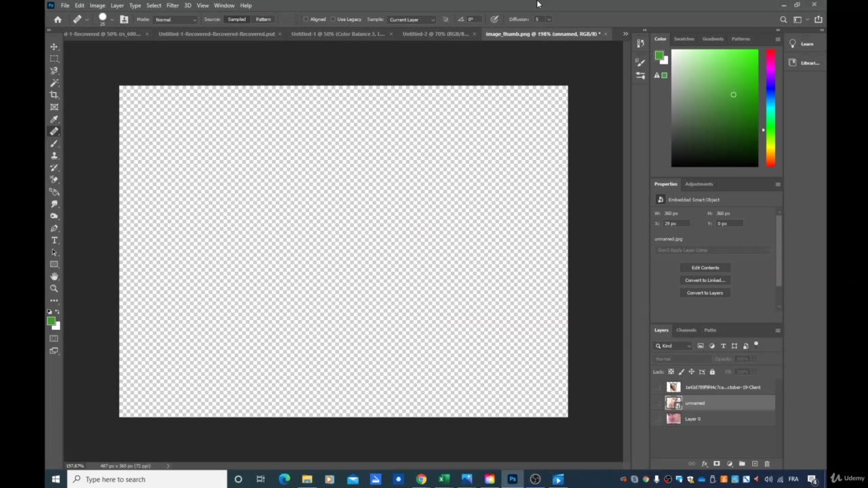Open Edit Toolbar three-dots icon
Image resolution: width=868 pixels, height=488 pixels.
coord(54,300)
